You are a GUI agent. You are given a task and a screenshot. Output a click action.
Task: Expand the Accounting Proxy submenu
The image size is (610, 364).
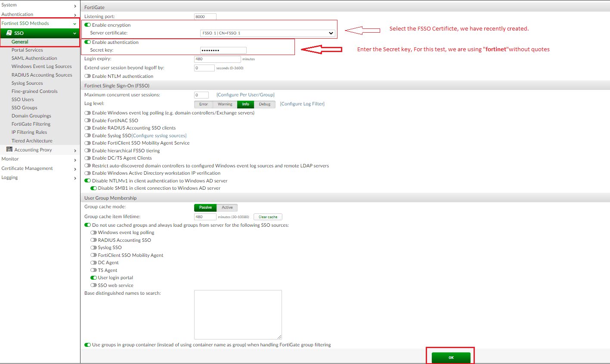click(x=75, y=150)
